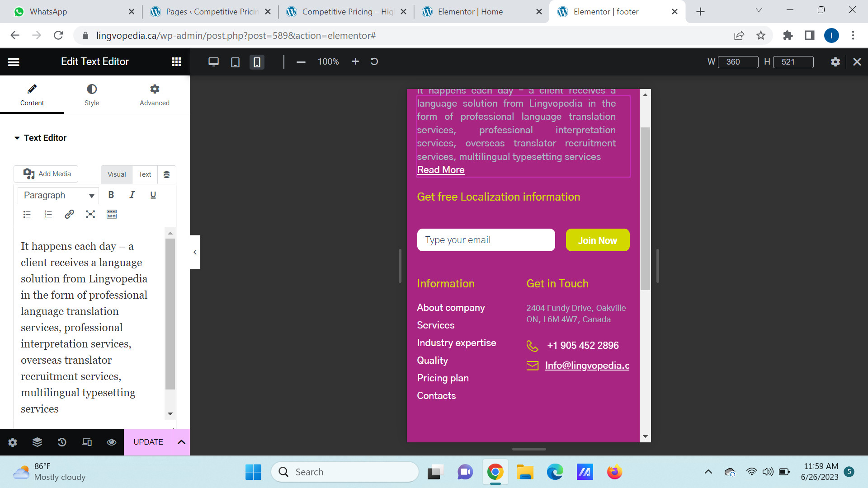Click the Add Media button
The image size is (868, 488).
[46, 174]
